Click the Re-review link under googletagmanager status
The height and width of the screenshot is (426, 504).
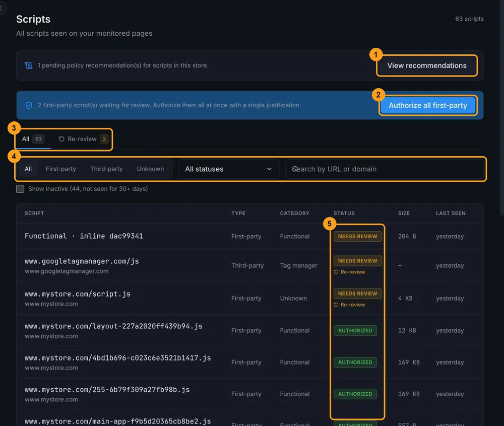(x=349, y=272)
